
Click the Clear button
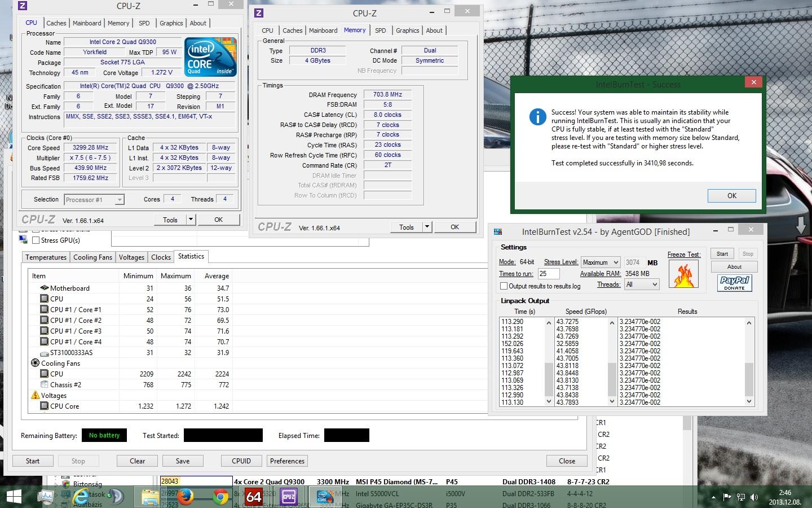[x=138, y=461]
